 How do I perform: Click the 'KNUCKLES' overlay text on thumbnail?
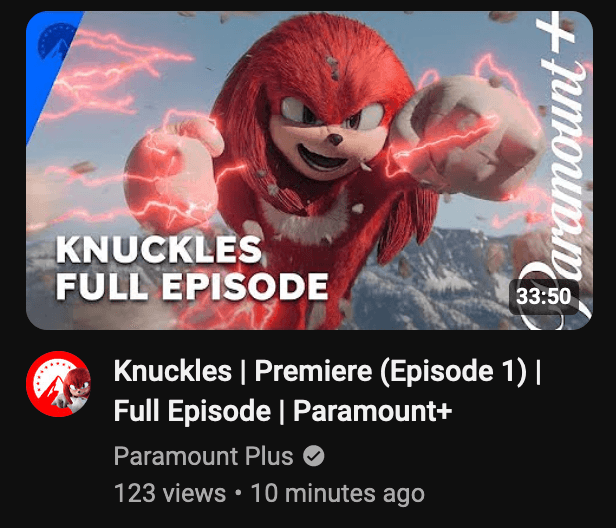point(159,250)
